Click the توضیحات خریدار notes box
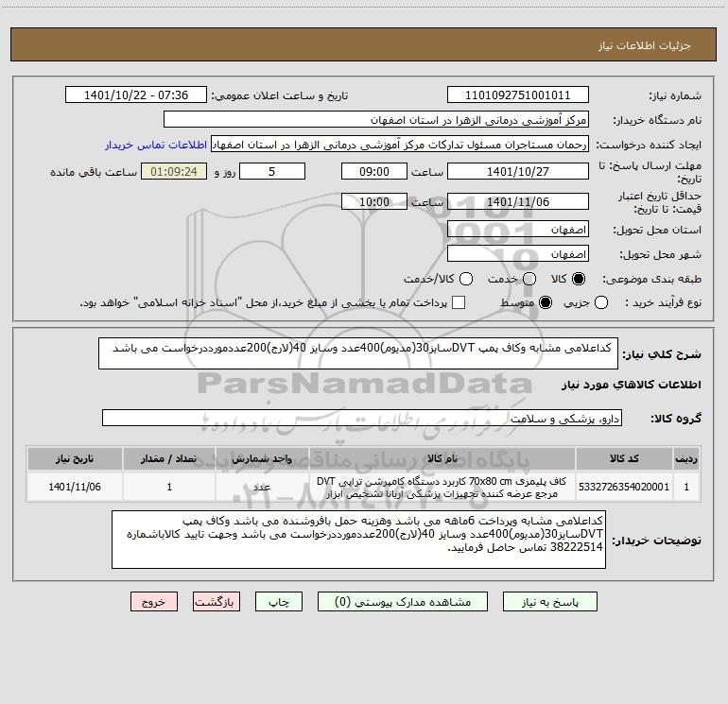Image resolution: width=728 pixels, height=704 pixels. (x=358, y=540)
